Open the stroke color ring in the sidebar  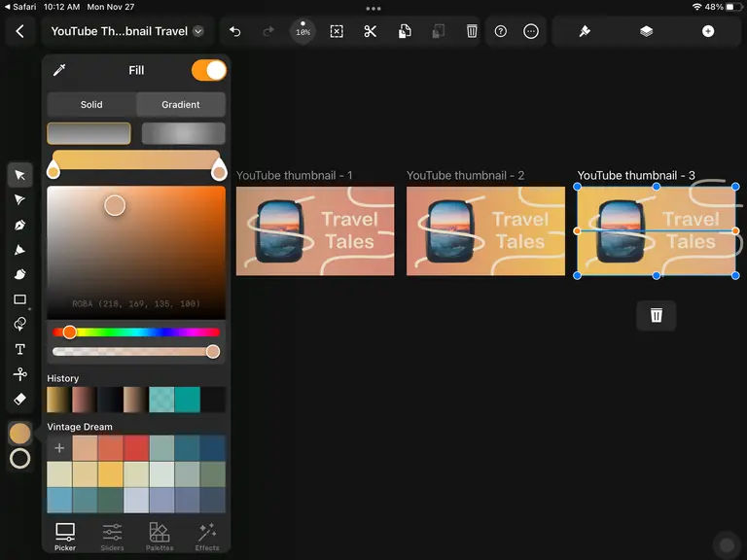(20, 459)
